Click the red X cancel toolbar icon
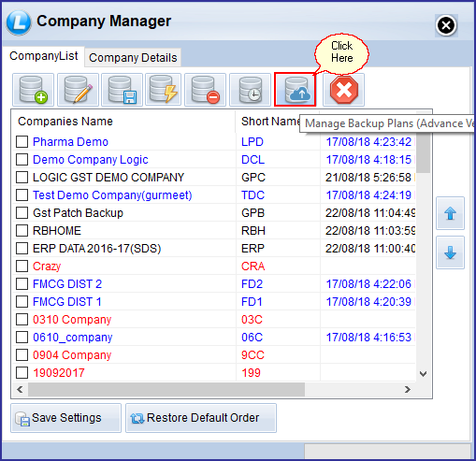 pos(343,90)
